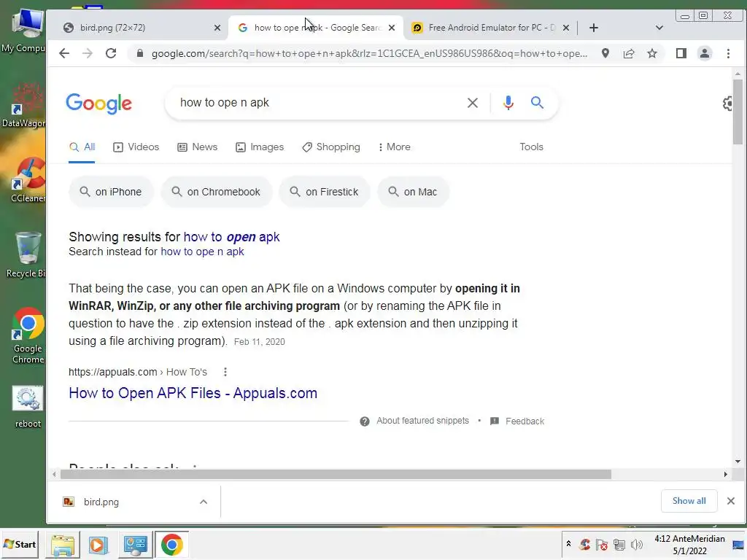This screenshot has height=560, width=747.
Task: Click the 'on Mac' suggestion chip
Action: tap(413, 192)
